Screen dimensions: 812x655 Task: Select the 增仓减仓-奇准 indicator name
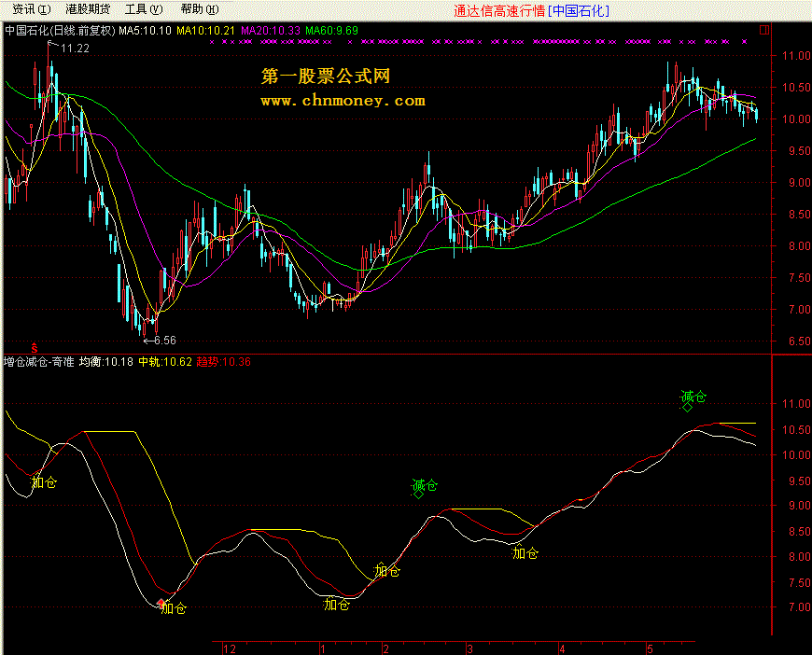(x=39, y=362)
